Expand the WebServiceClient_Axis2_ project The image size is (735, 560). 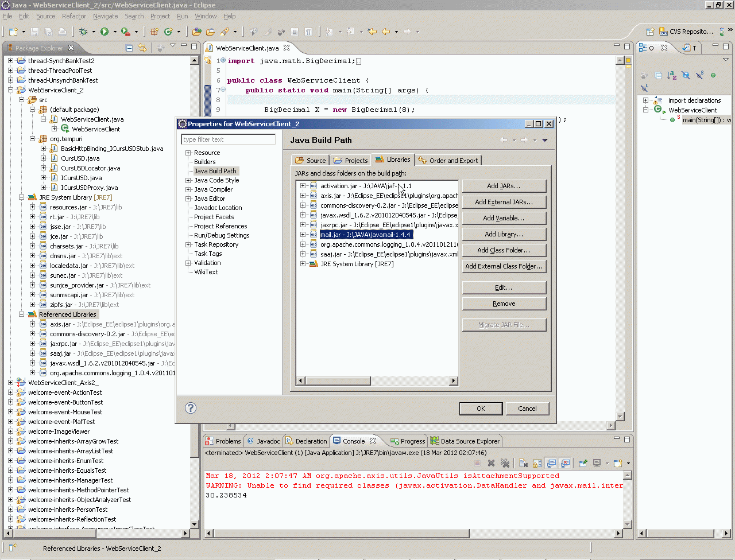coord(11,383)
